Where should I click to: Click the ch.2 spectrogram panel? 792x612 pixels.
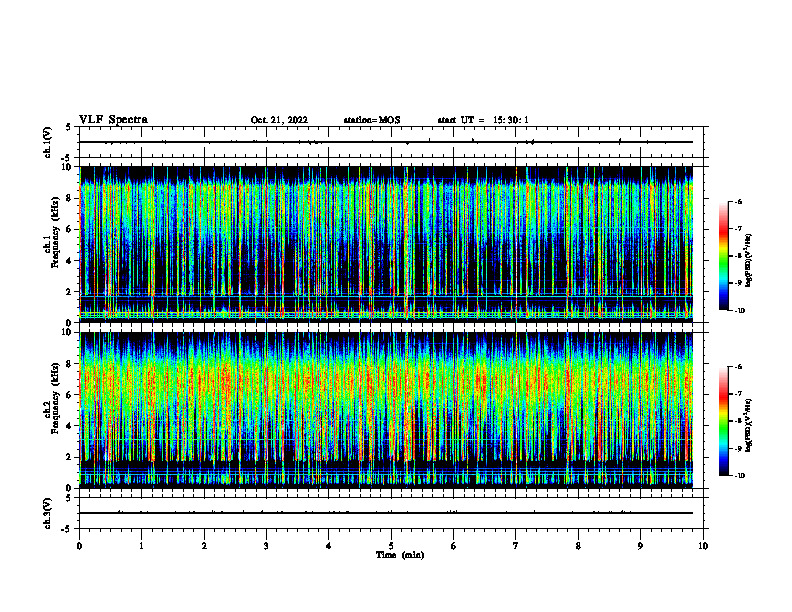click(386, 410)
